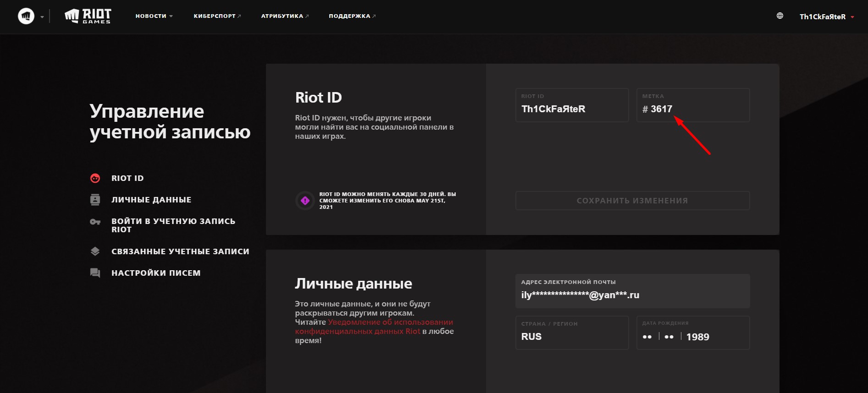Screen dimensions: 868x393
Task: Click the purple warning diamond icon
Action: [305, 201]
